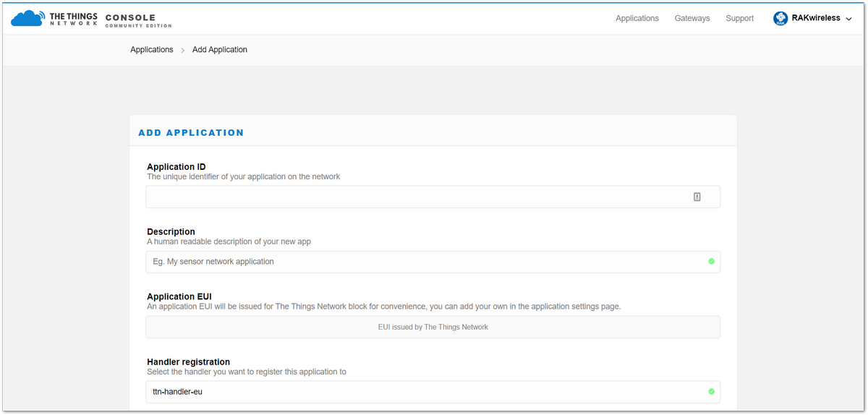Focus the Application ID text field
This screenshot has height=415, width=868.
pyautogui.click(x=433, y=197)
